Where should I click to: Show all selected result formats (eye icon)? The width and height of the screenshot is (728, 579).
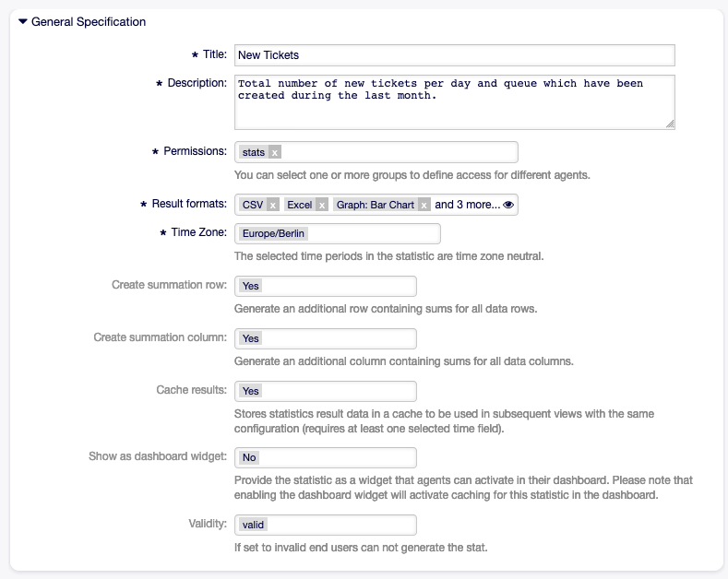[508, 205]
